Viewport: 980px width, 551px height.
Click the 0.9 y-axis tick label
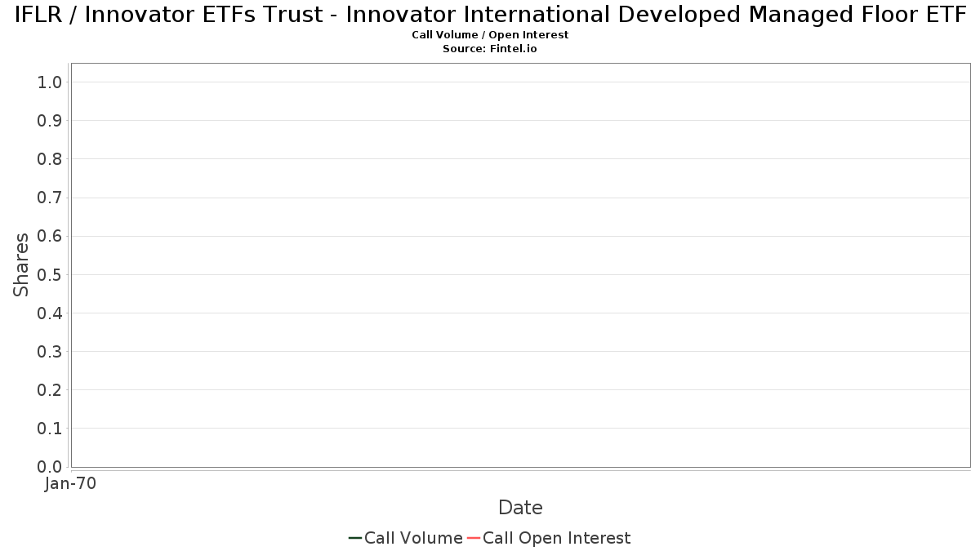[50, 120]
